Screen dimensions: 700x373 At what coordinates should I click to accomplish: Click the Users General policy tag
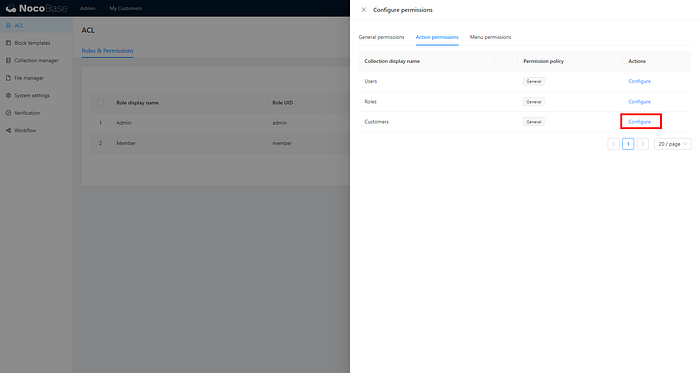tap(533, 81)
